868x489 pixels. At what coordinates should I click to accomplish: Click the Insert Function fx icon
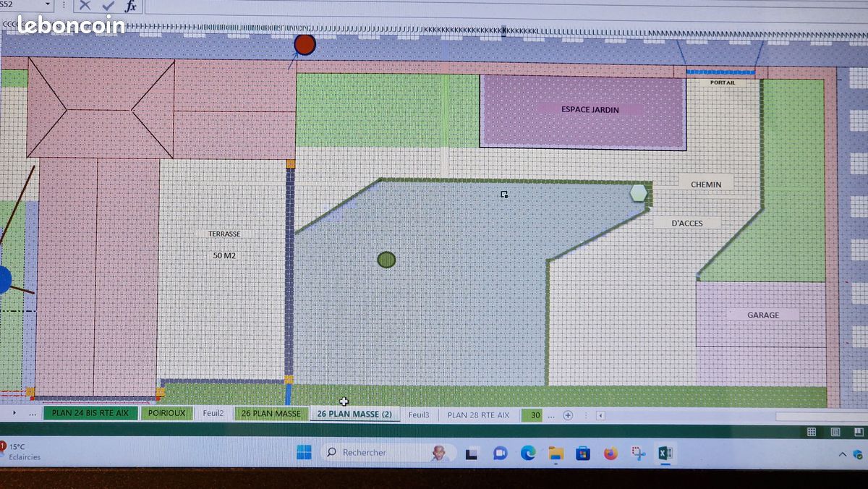point(130,6)
